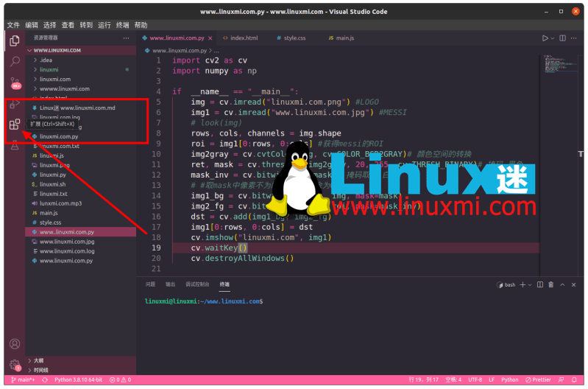The height and width of the screenshot is (389, 588).
Task: Switch to the 输出 panel tab
Action: click(x=170, y=284)
